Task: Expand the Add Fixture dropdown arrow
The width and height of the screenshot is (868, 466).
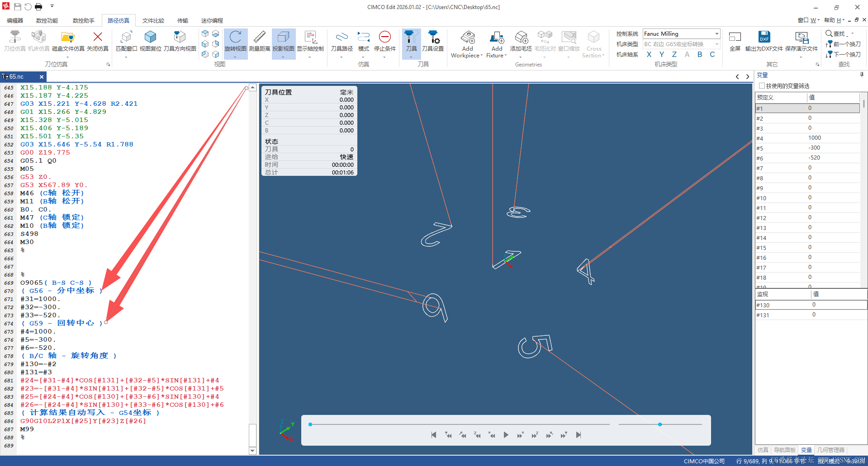Action: click(x=505, y=56)
